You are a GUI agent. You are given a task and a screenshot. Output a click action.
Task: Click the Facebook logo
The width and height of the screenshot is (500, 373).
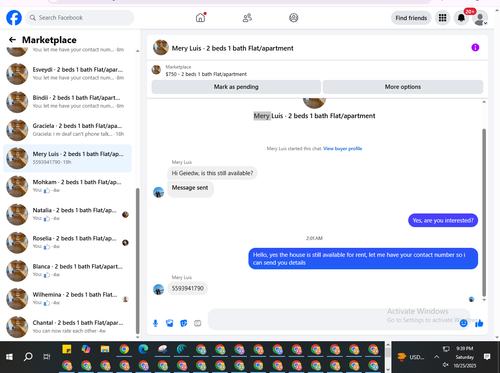[x=14, y=18]
